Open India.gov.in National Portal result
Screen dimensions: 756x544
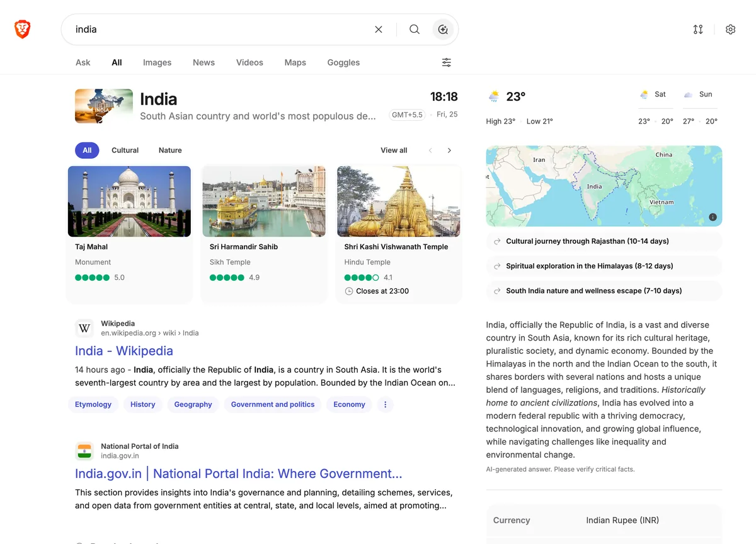coord(239,473)
